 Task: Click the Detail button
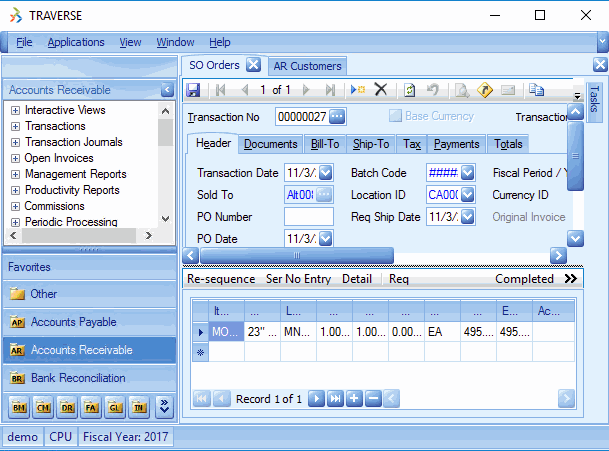click(x=357, y=279)
